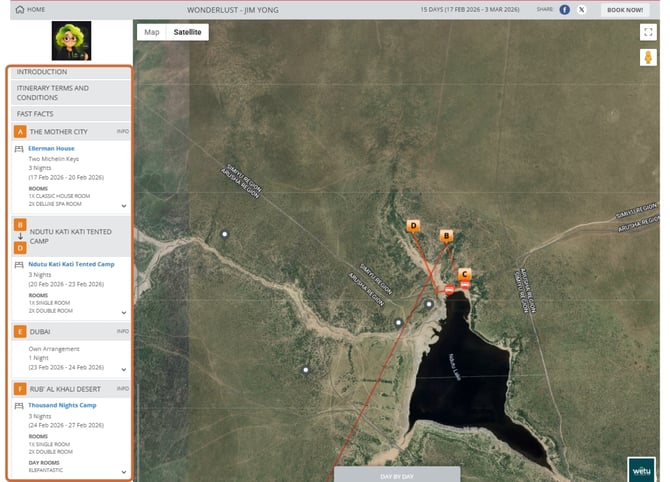The height and width of the screenshot is (482, 670).
Task: Open Ndutu Kati Kati Tented Camp link
Action: click(71, 264)
